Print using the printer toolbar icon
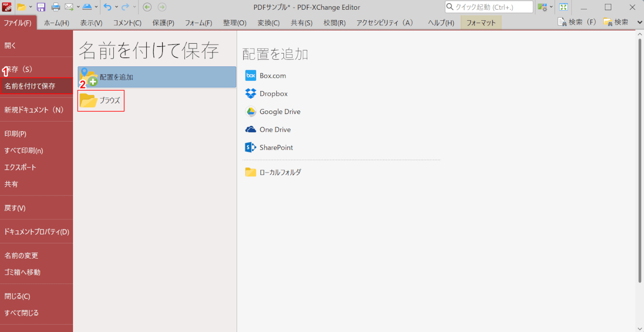Viewport: 644px width, 332px height. click(56, 7)
